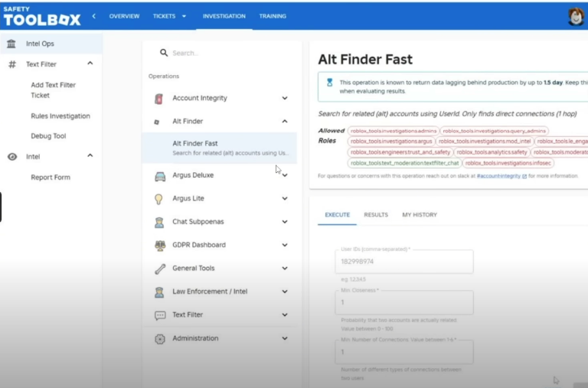Expand the Administration group chevron

point(285,338)
